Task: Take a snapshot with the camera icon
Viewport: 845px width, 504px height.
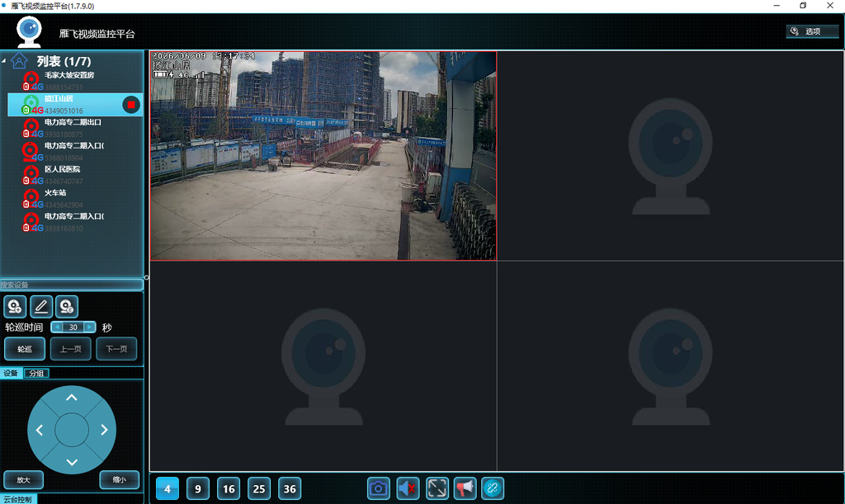Action: [x=378, y=488]
